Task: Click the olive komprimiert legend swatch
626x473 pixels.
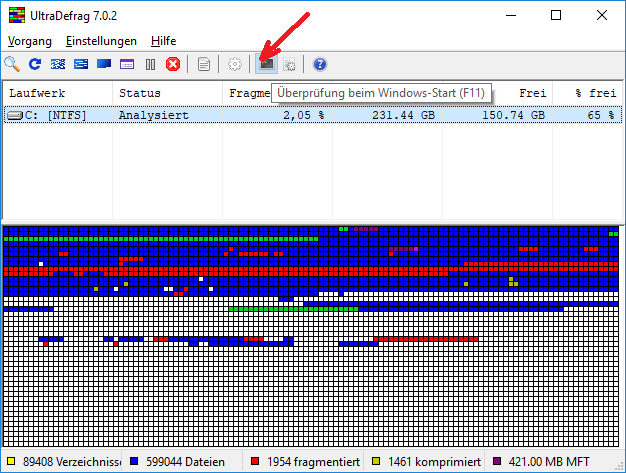Action: (376, 461)
